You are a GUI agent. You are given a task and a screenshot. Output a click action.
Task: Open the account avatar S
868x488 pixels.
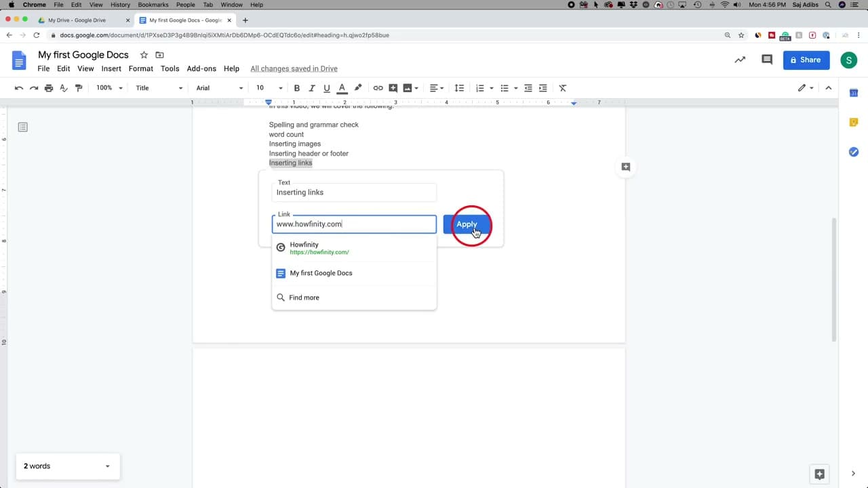[x=848, y=60]
